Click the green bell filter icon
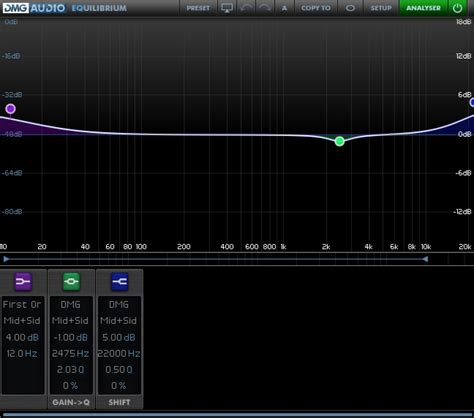Screen dimensions: 474x418 coord(71,282)
